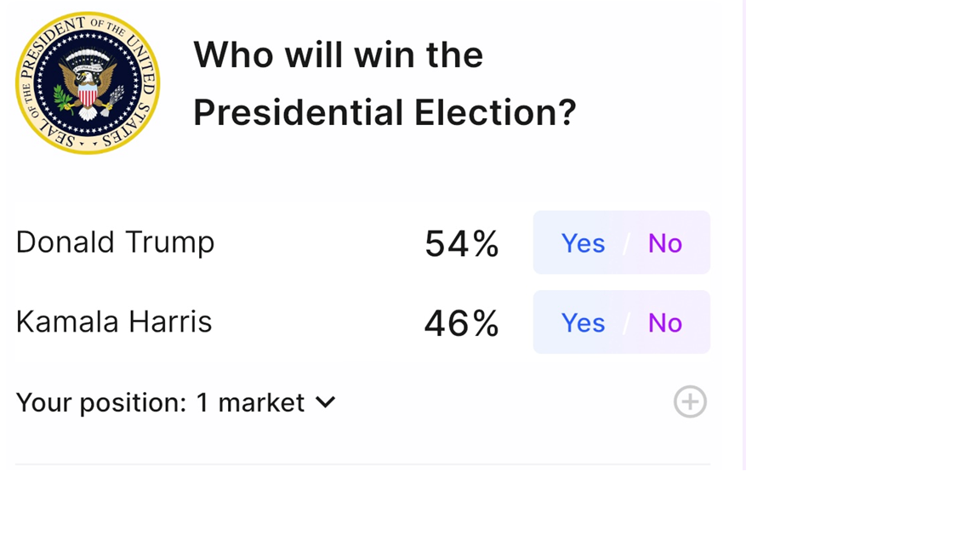This screenshot has height=551, width=980.
Task: Buy Yes for Kamala Harris
Action: pos(583,323)
